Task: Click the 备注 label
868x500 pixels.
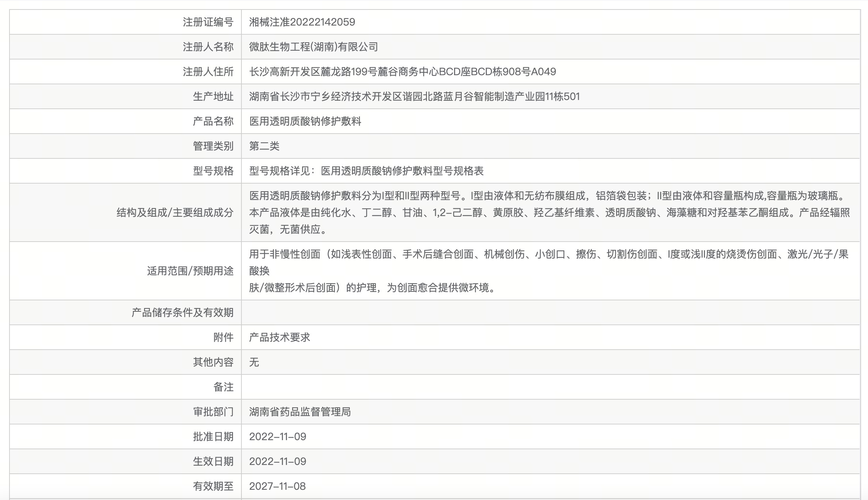Action: click(x=224, y=387)
